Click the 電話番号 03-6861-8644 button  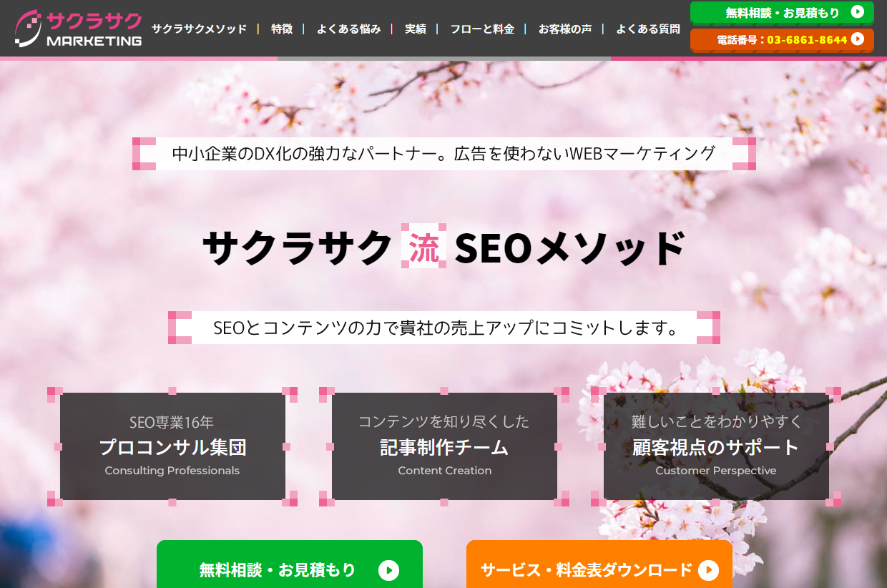tap(782, 40)
